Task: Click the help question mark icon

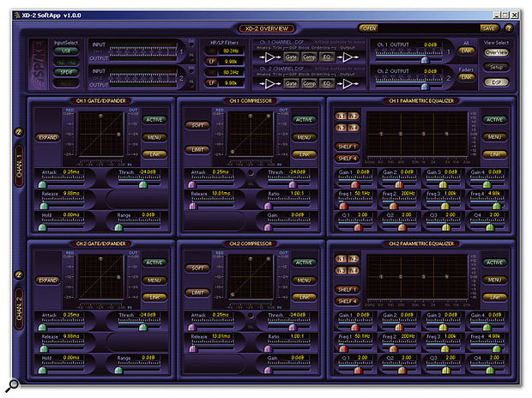Action: [x=509, y=28]
